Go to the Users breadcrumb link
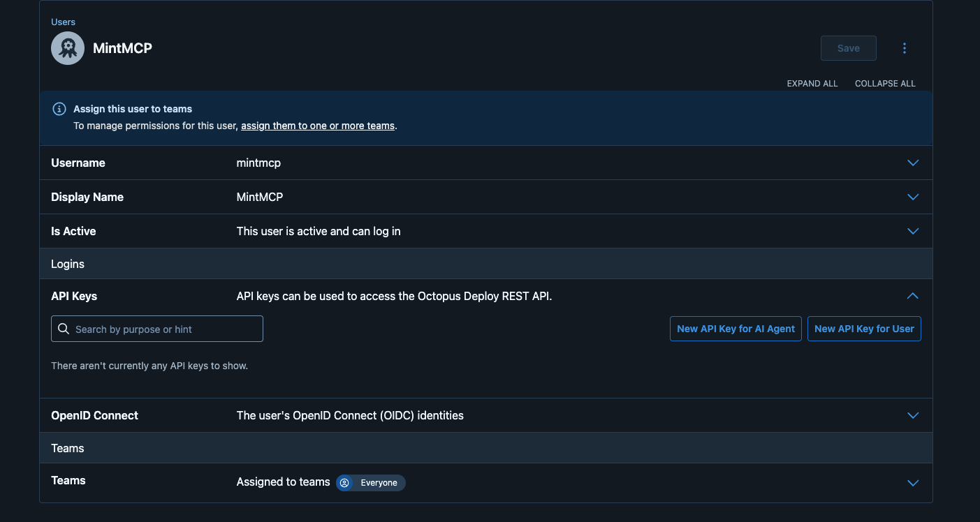The image size is (980, 522). coord(63,22)
